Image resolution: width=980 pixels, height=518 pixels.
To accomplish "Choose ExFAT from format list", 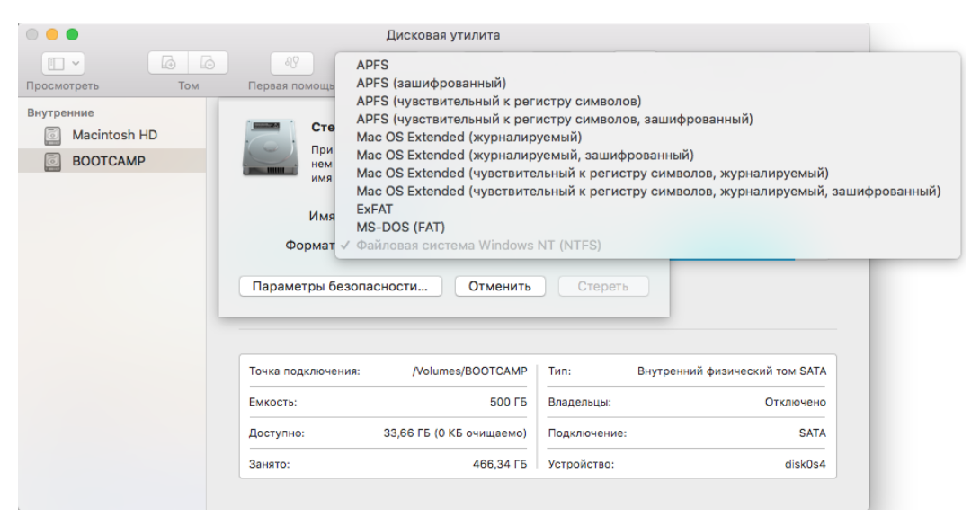I will click(x=375, y=209).
